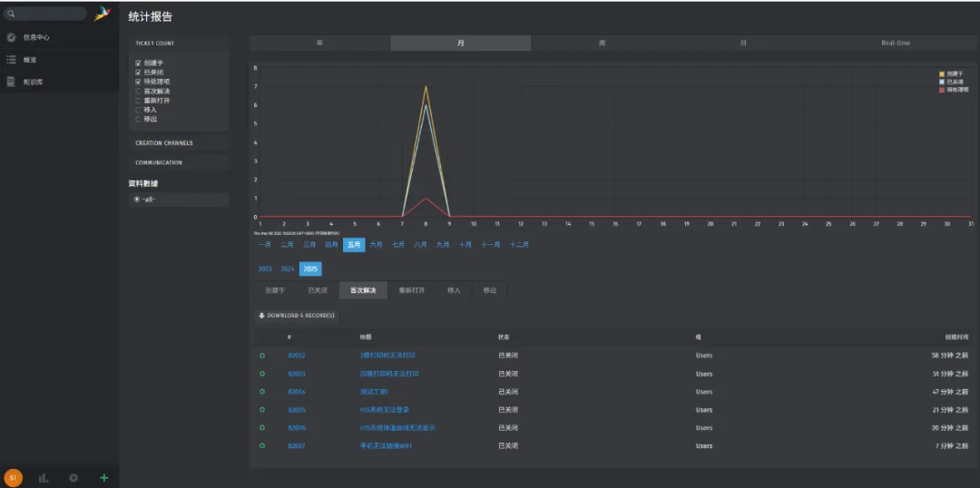
Task: Expand the CREATION CHANNELS section
Action: tap(179, 143)
